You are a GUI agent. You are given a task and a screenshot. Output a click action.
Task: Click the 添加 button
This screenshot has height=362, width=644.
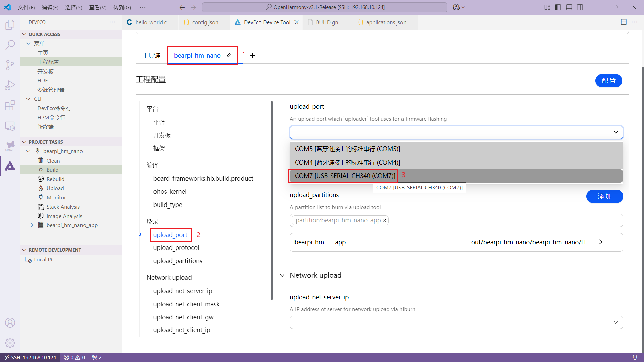[x=604, y=196]
